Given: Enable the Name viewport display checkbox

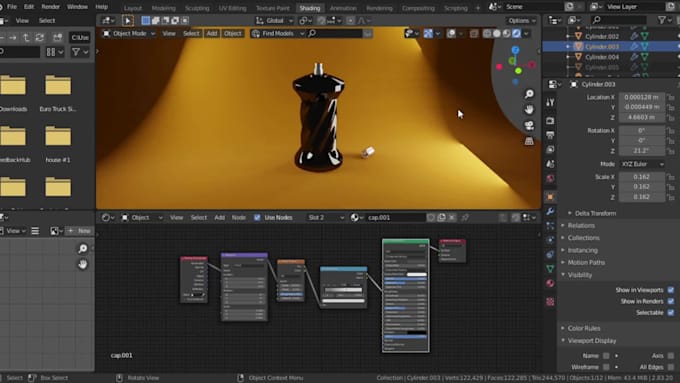Looking at the screenshot, I should [606, 356].
